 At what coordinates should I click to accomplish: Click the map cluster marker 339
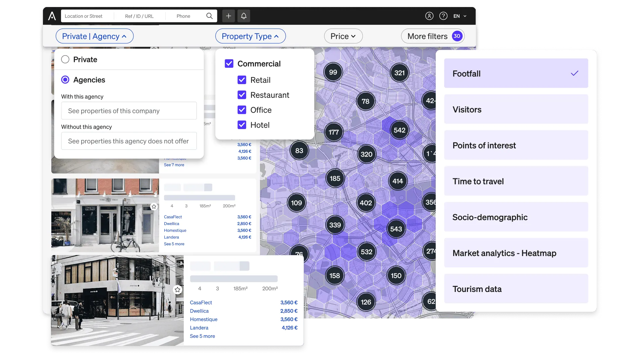point(335,225)
